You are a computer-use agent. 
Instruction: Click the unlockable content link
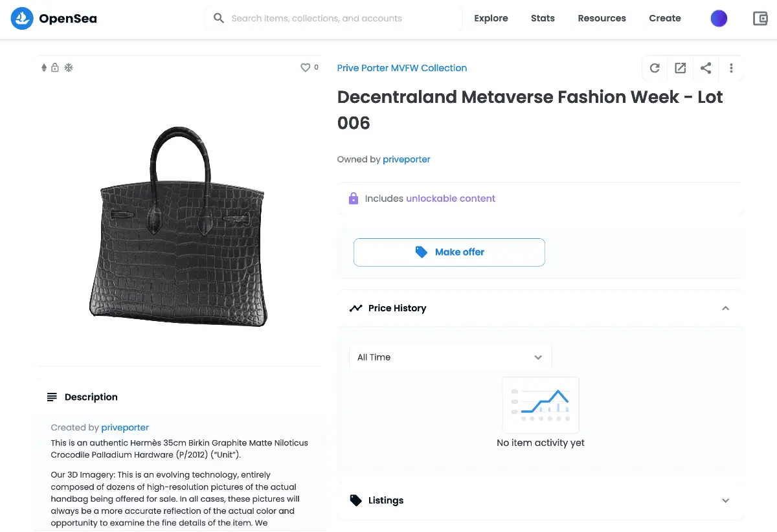pyautogui.click(x=450, y=199)
